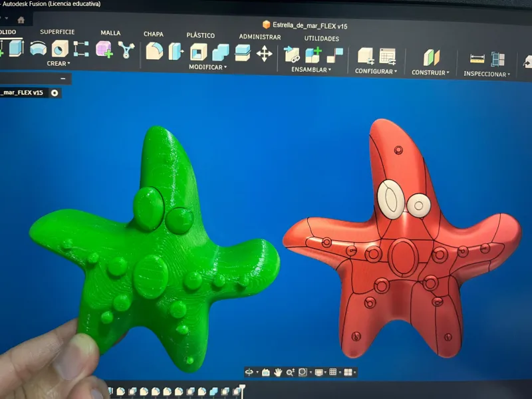Select the Hole tool icon
Image resolution: width=532 pixels, height=399 pixels.
tap(60, 49)
